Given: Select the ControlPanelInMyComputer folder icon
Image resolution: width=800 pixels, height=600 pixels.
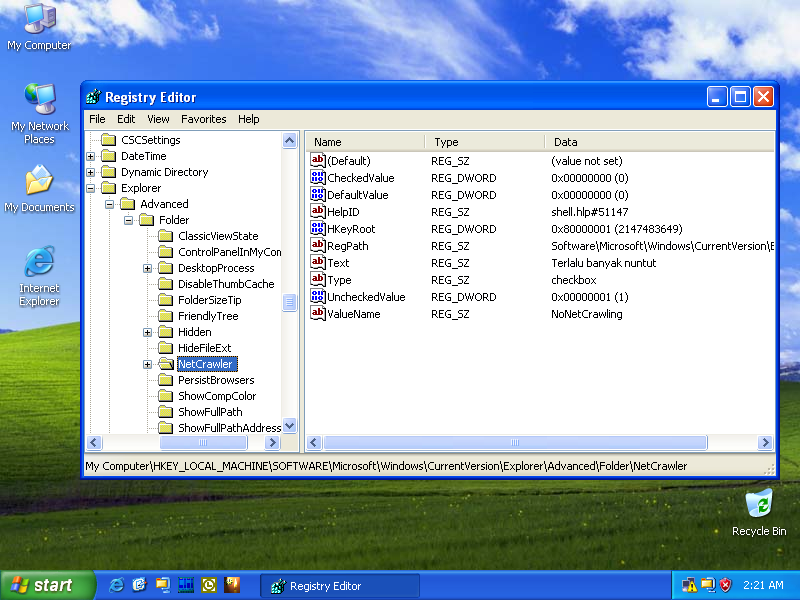Looking at the screenshot, I should pyautogui.click(x=165, y=252).
